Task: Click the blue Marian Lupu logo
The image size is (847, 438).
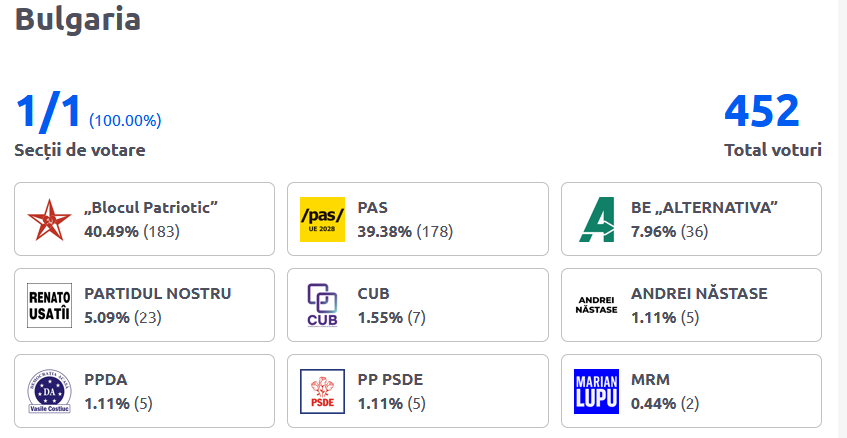Action: coord(596,391)
